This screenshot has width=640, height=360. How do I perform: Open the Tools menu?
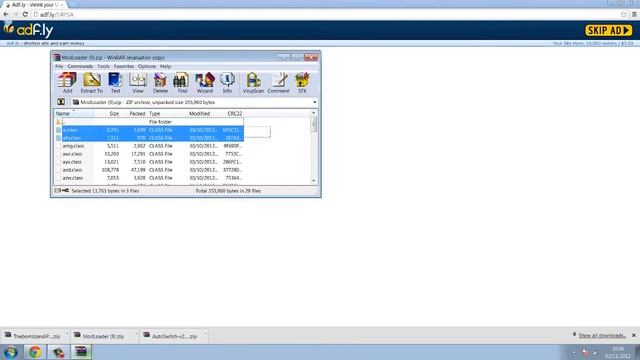[103, 66]
